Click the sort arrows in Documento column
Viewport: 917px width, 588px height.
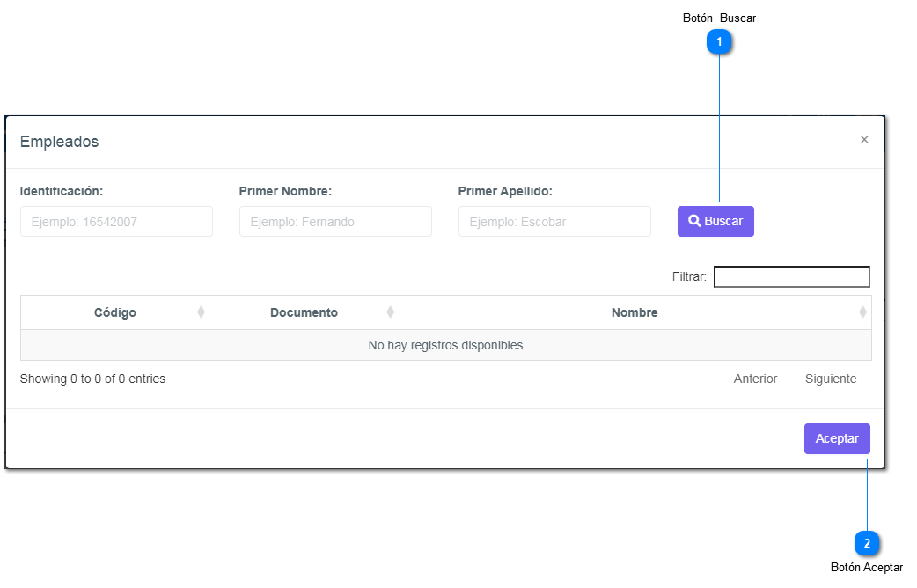(x=390, y=312)
